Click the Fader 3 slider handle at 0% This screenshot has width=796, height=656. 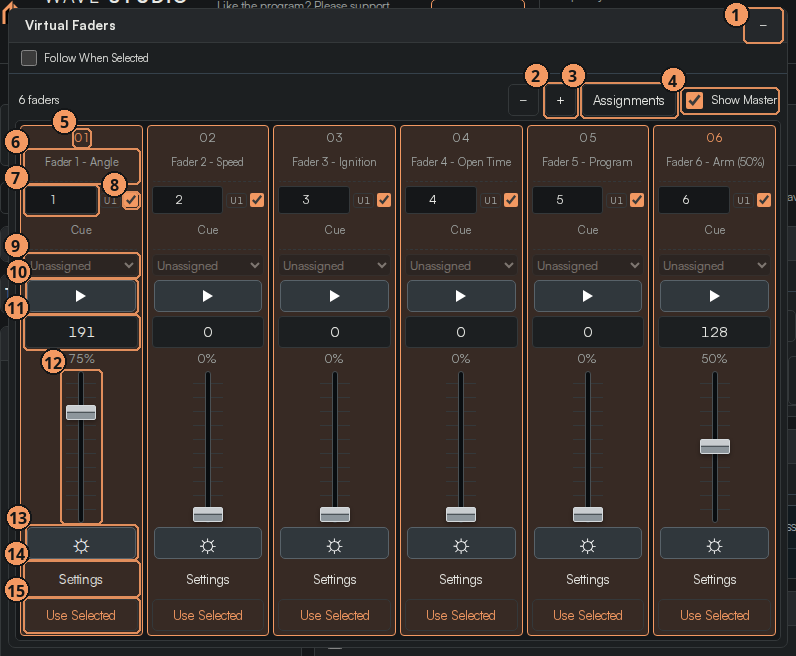click(335, 514)
